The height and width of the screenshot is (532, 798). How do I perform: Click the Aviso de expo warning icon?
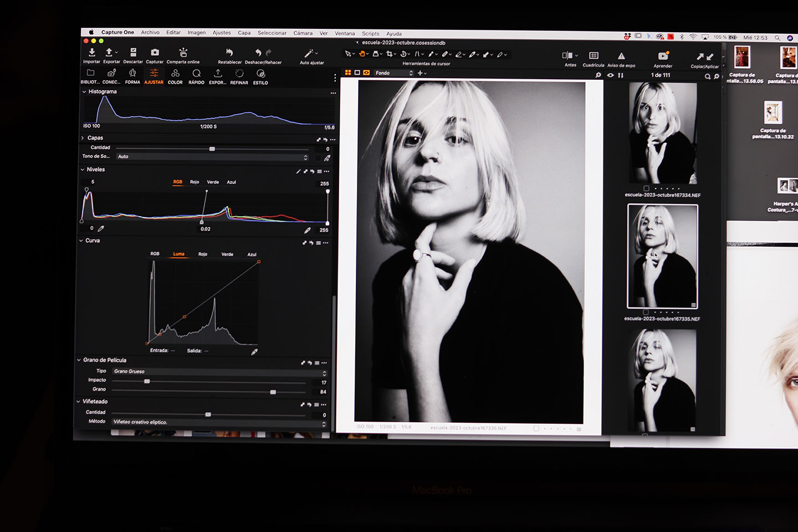click(x=621, y=56)
